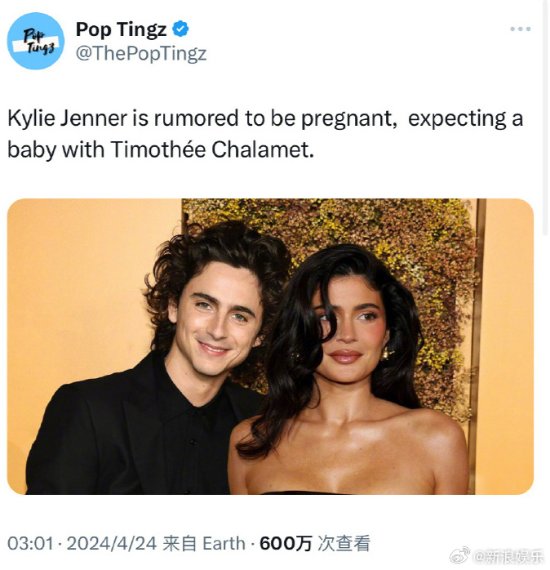
Task: Click the @新浪娱乐 watermark text
Action: [x=508, y=557]
